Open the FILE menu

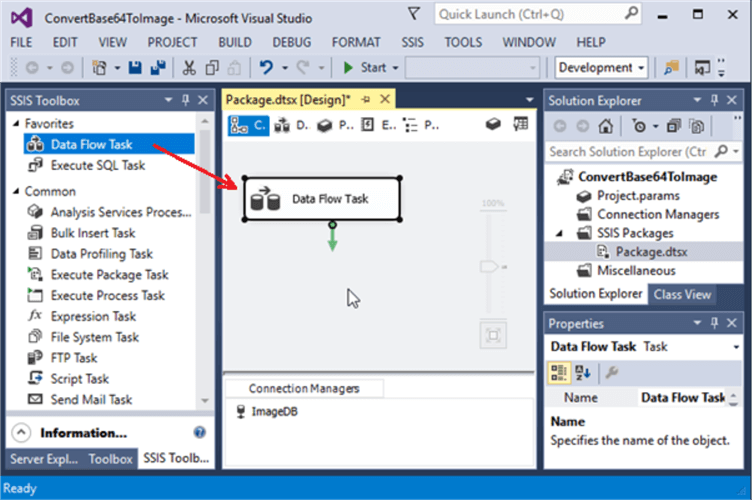coord(22,43)
